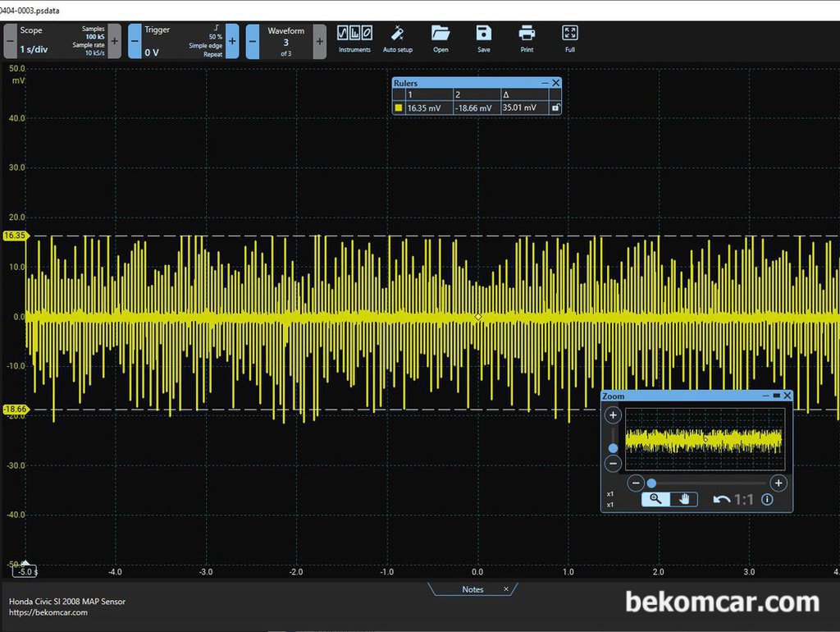This screenshot has height=632, width=840.
Task: Toggle the ruler lock icon
Action: click(x=555, y=108)
